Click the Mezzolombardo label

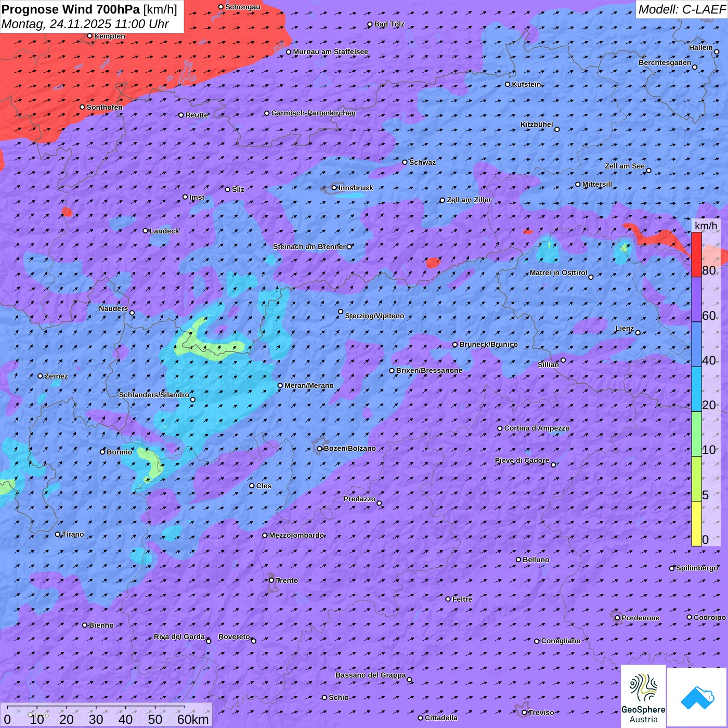point(297,535)
